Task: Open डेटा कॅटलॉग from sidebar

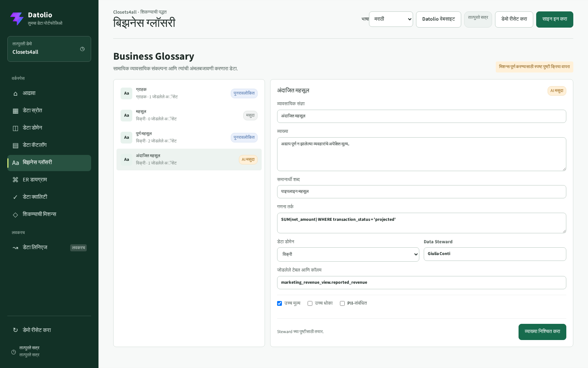Action: point(49,145)
